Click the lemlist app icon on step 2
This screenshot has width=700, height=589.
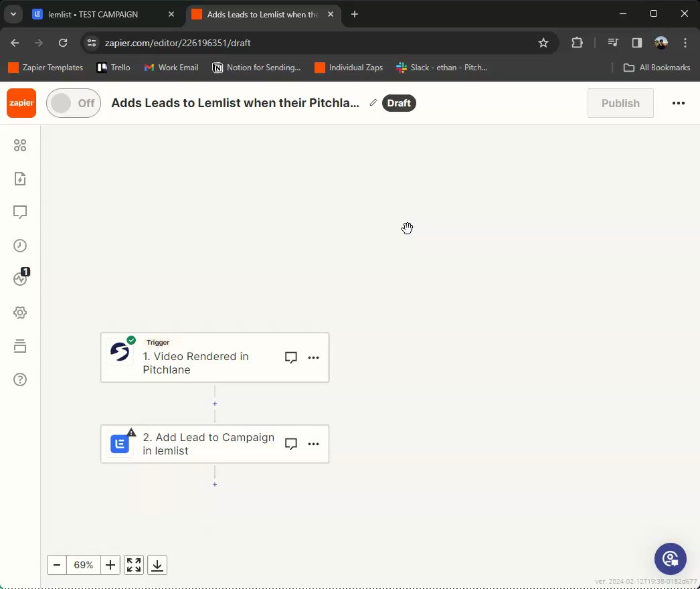pyautogui.click(x=120, y=444)
